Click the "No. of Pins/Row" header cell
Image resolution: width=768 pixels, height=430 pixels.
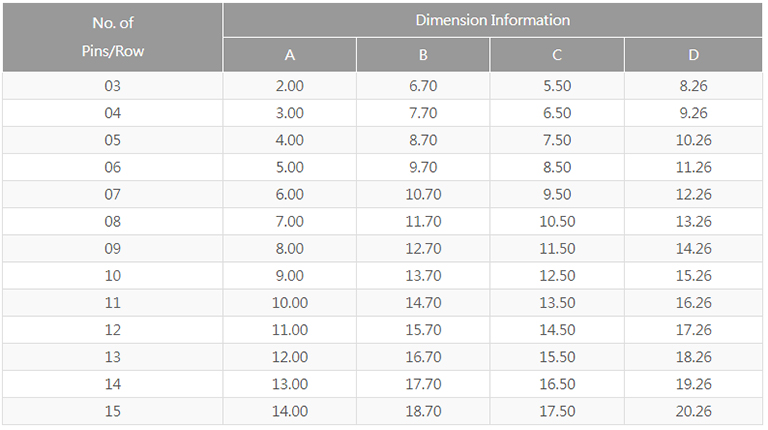point(112,37)
